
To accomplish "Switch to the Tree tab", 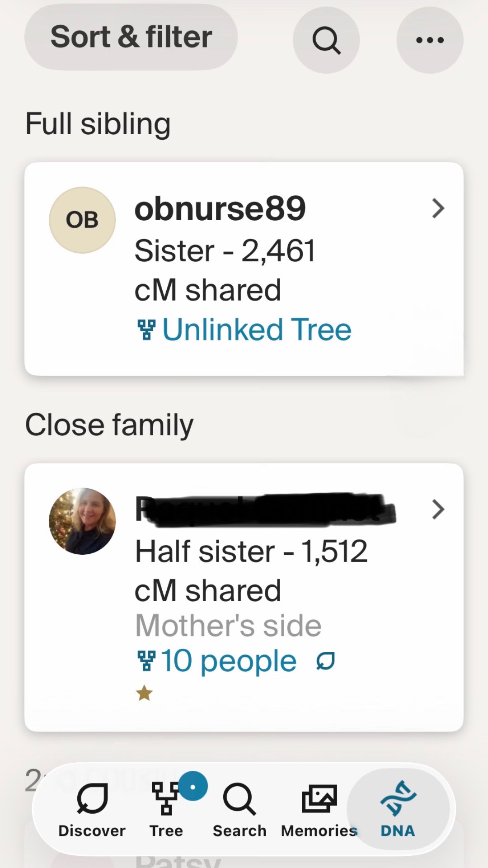I will tap(166, 809).
